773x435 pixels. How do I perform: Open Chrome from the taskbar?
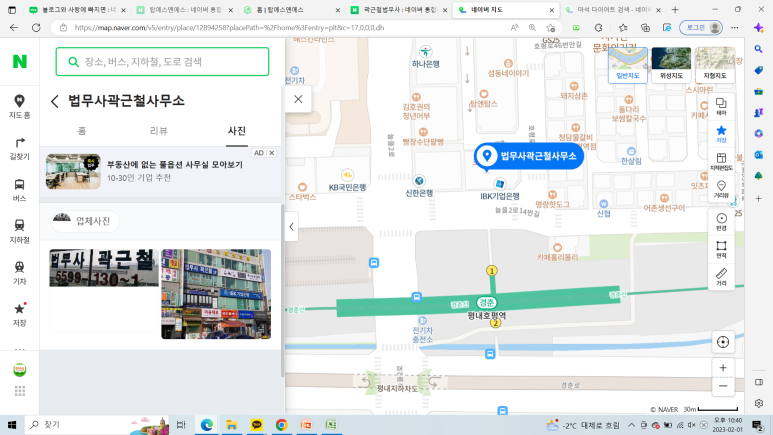point(281,425)
